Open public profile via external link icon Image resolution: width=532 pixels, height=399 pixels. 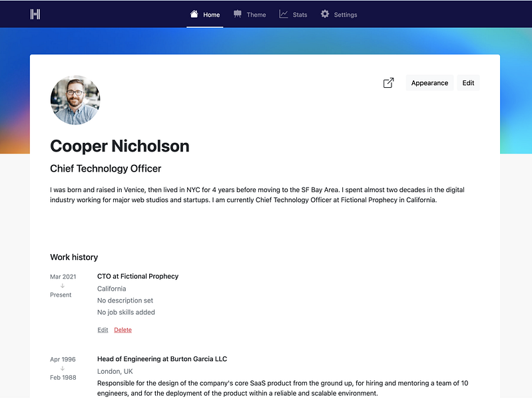(x=388, y=82)
